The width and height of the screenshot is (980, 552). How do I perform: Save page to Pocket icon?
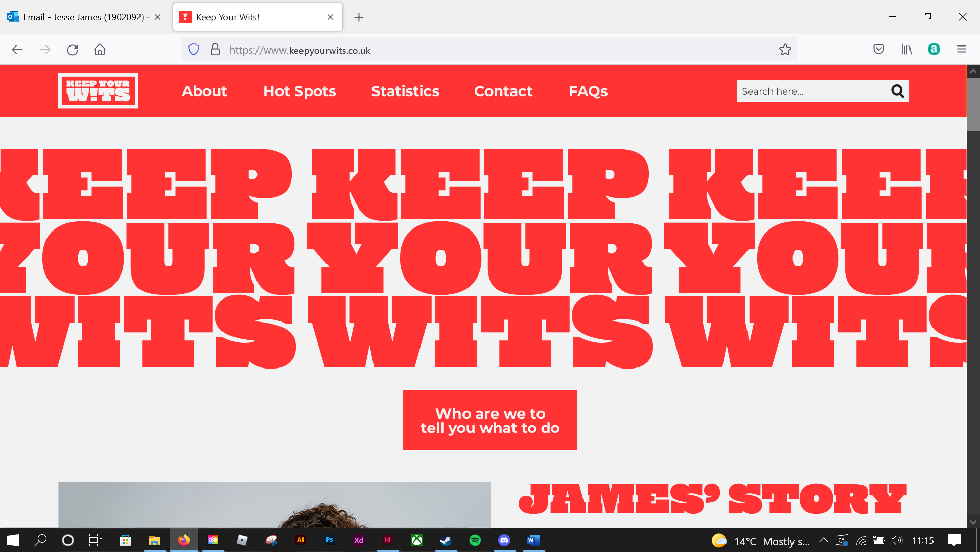[x=879, y=50]
